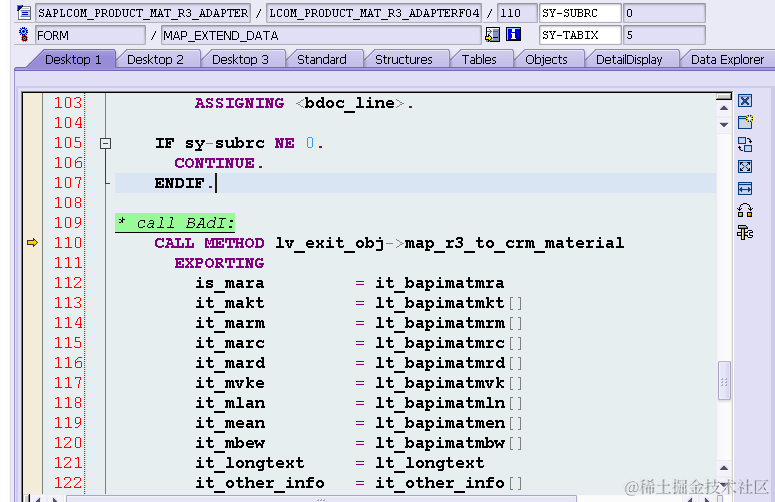Click parameter it_other_info on line 122
This screenshot has width=775, height=502.
[259, 483]
